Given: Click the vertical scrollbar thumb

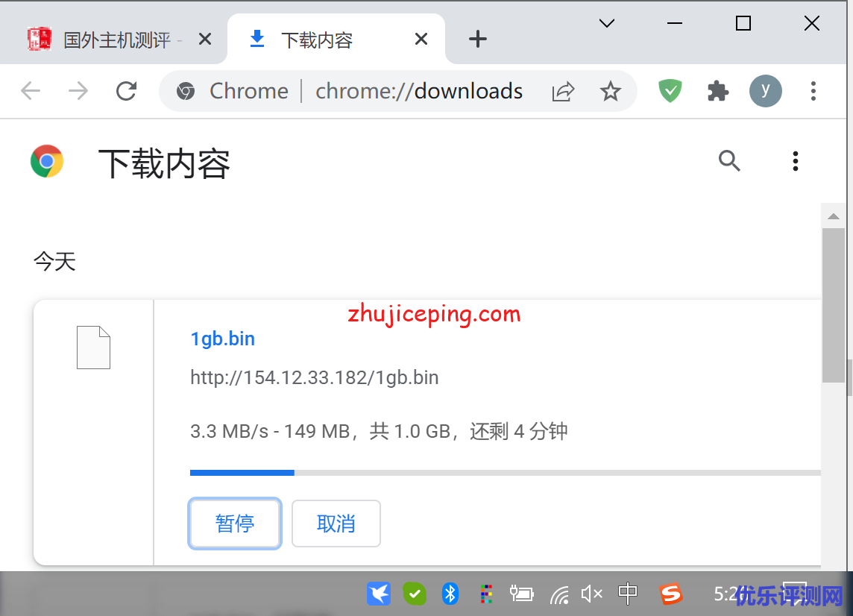Looking at the screenshot, I should click(834, 305).
